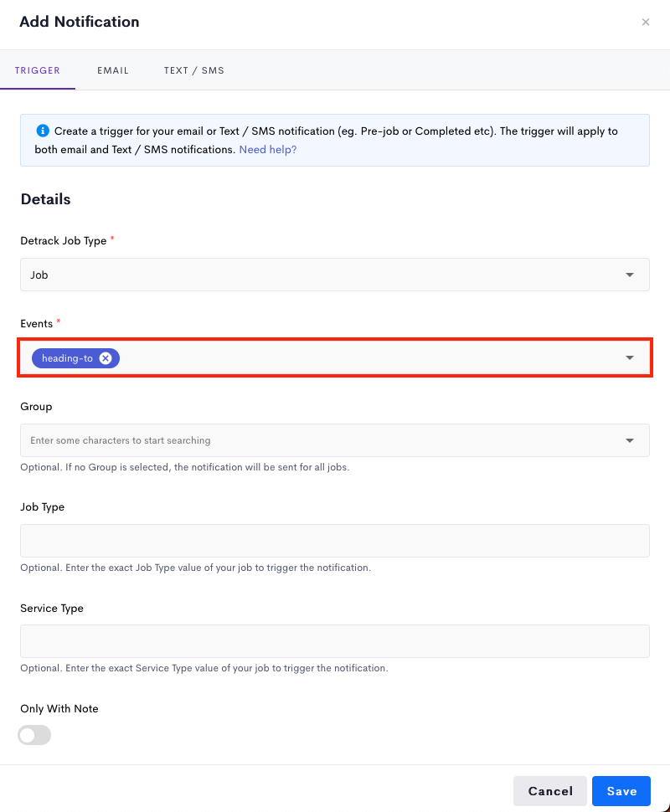Follow the Need help? link
670x812 pixels.
click(x=268, y=150)
